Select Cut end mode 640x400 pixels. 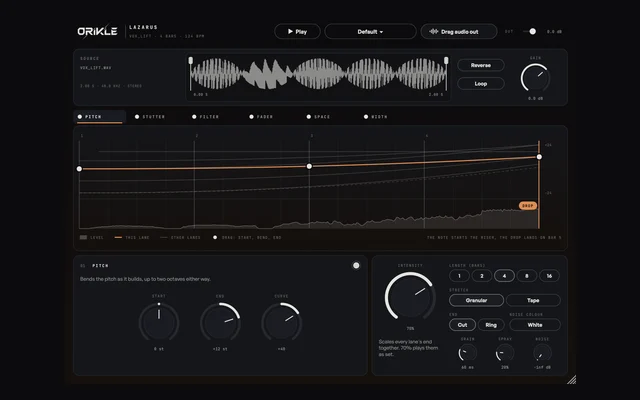pos(462,325)
